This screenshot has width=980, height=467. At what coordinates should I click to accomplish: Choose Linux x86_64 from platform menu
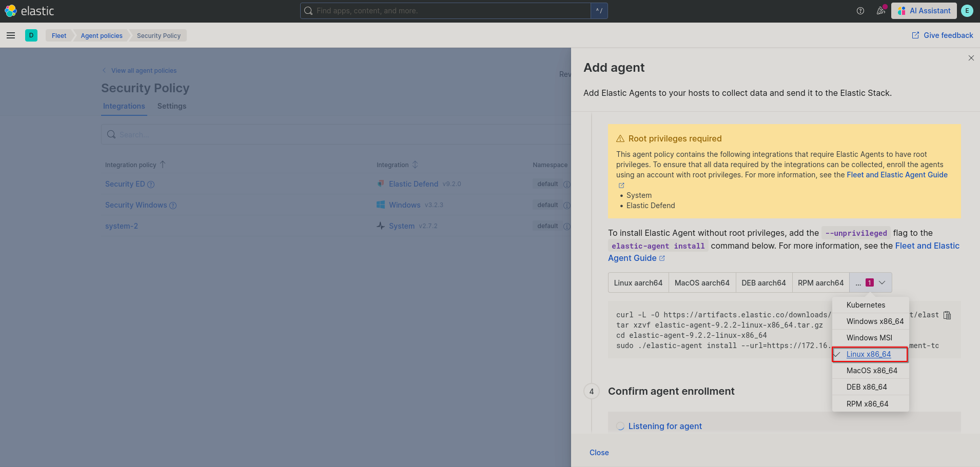(x=871, y=354)
